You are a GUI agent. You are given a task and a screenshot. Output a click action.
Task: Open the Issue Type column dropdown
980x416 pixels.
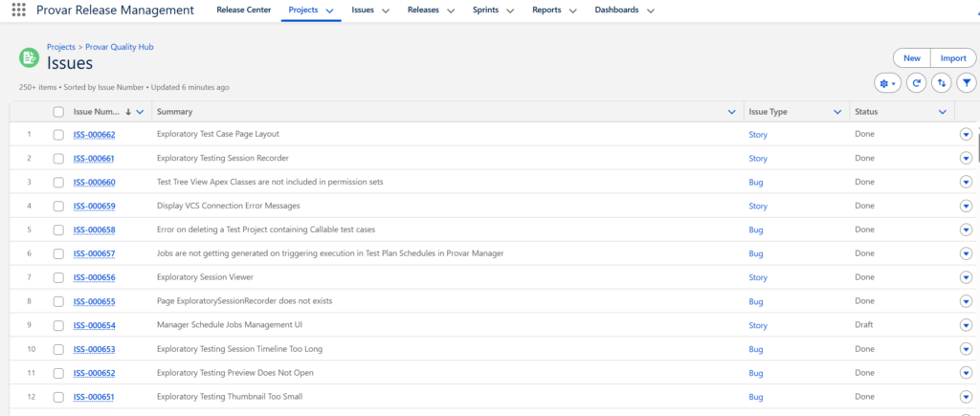pos(837,112)
